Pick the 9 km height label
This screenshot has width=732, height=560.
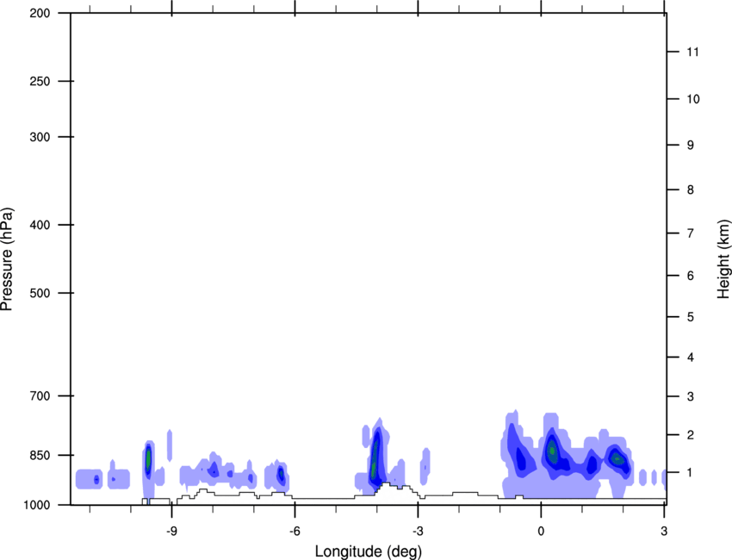691,145
